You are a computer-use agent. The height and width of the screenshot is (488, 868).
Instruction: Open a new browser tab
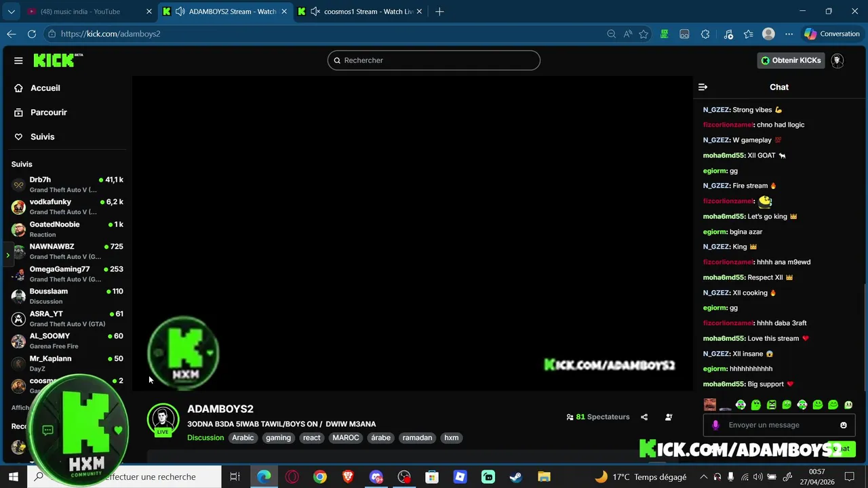tap(439, 12)
